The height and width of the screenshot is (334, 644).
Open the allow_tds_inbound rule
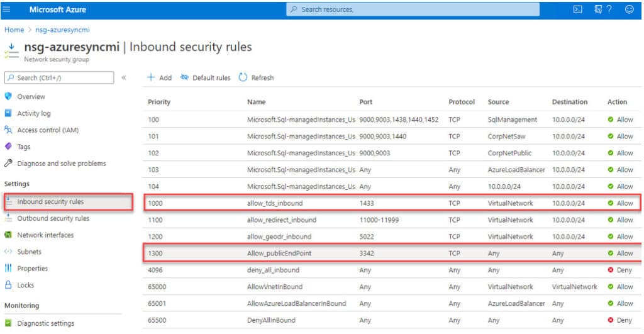point(275,203)
